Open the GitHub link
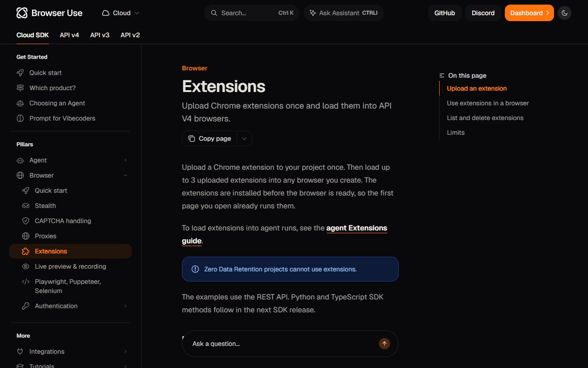This screenshot has height=368, width=588. tap(445, 13)
